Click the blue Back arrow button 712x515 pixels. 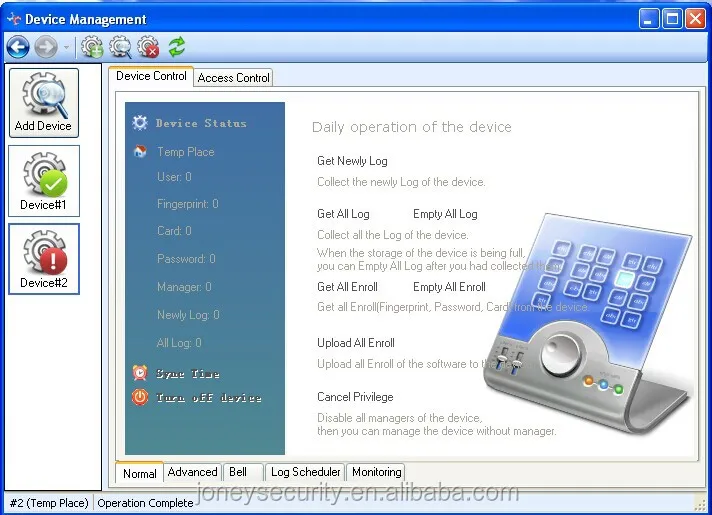pos(18,46)
